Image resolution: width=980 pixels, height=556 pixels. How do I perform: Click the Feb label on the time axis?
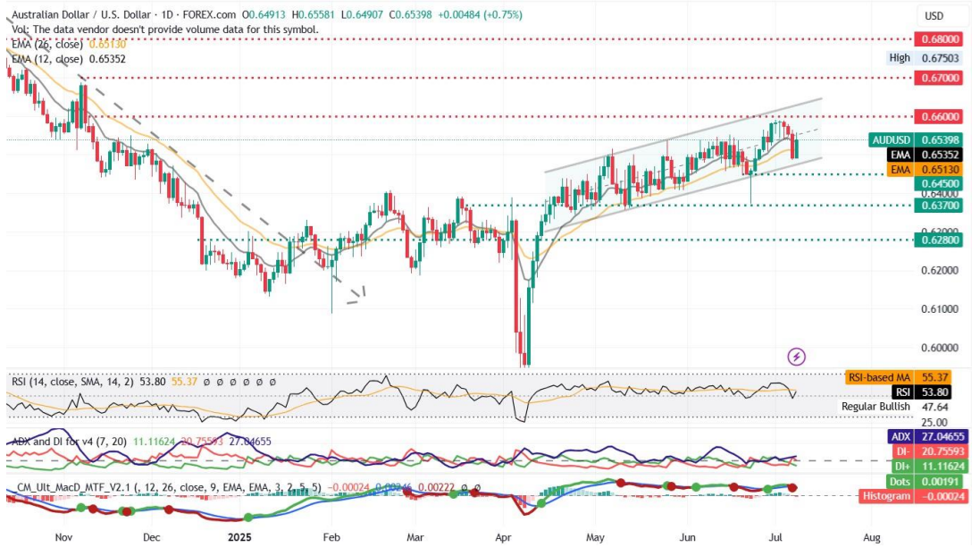331,537
